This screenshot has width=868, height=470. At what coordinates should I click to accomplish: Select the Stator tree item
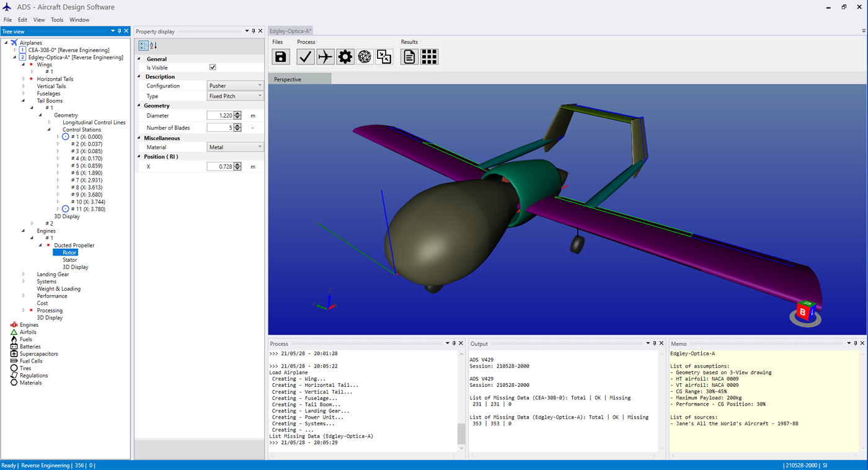(x=70, y=260)
